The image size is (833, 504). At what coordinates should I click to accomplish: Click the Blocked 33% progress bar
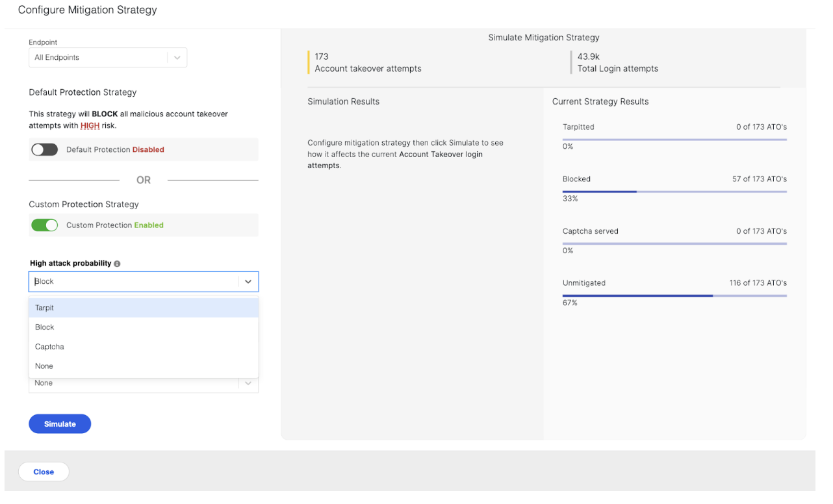tap(674, 192)
